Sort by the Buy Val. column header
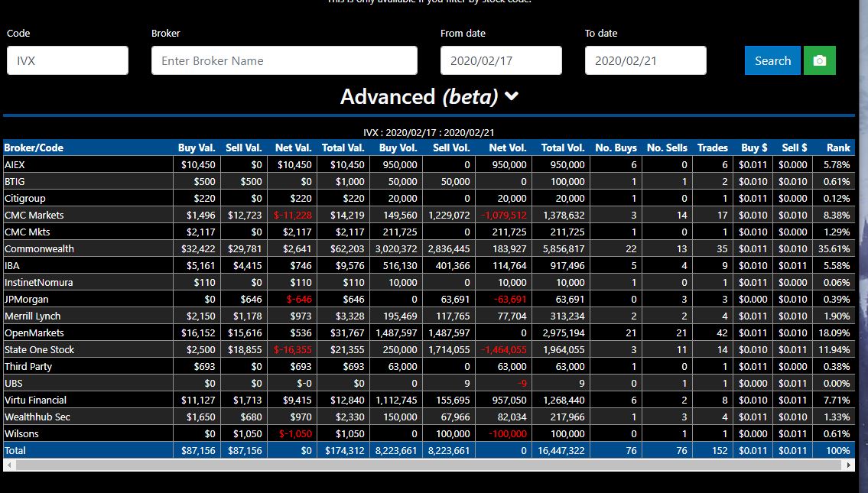The width and height of the screenshot is (868, 493). (x=197, y=148)
